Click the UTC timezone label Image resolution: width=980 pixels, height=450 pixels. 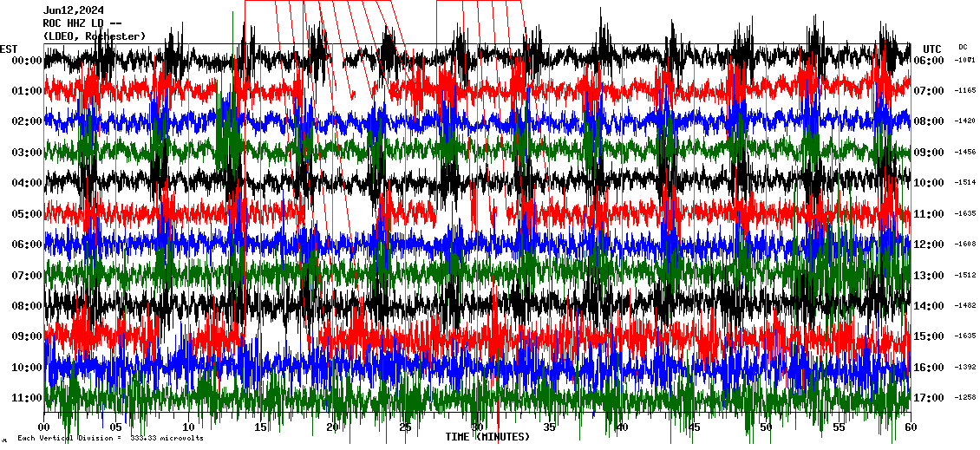pos(932,49)
